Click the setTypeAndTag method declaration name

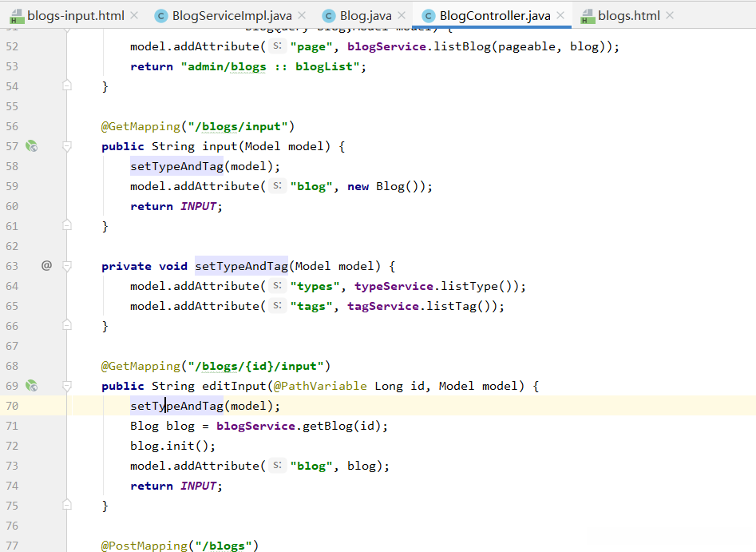click(x=241, y=266)
